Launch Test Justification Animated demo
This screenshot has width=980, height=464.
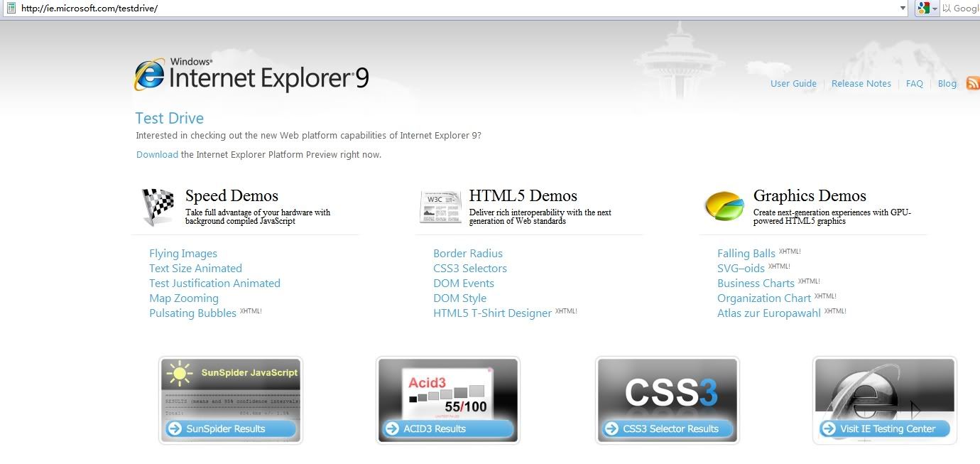tap(214, 284)
